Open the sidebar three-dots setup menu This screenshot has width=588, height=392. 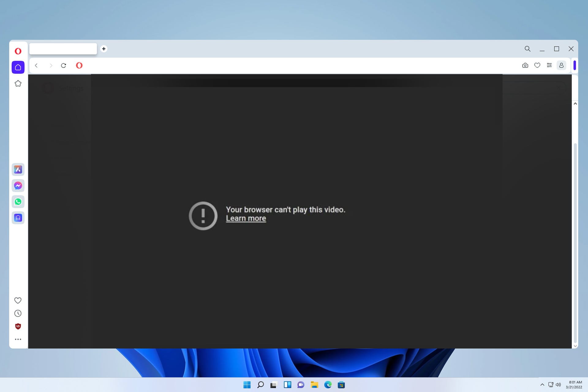tap(18, 339)
